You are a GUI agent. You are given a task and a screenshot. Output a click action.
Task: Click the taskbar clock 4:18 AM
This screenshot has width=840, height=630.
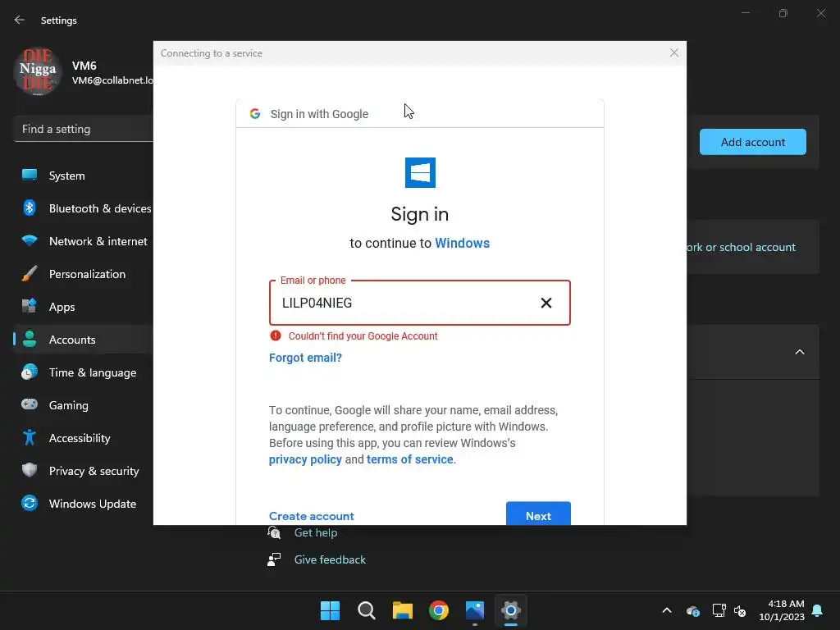(782, 610)
